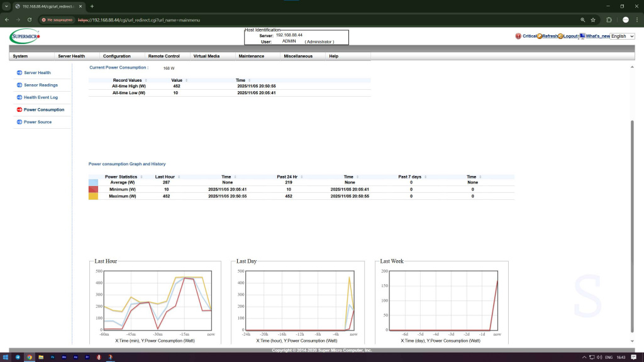Go to Server Health in sidebar
This screenshot has height=362, width=644.
(x=37, y=73)
